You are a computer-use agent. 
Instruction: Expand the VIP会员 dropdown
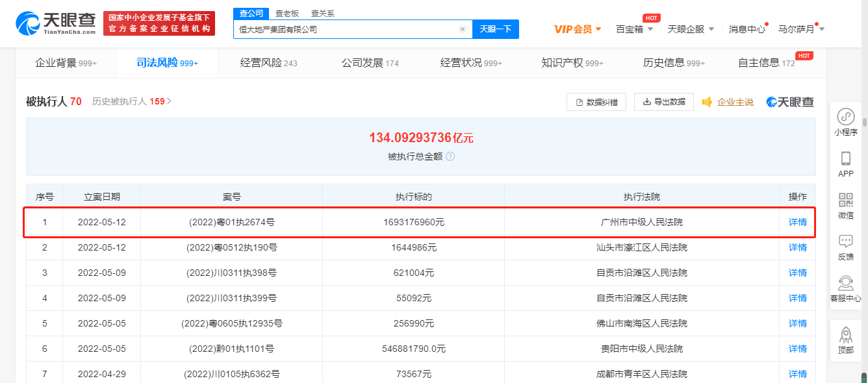click(578, 29)
